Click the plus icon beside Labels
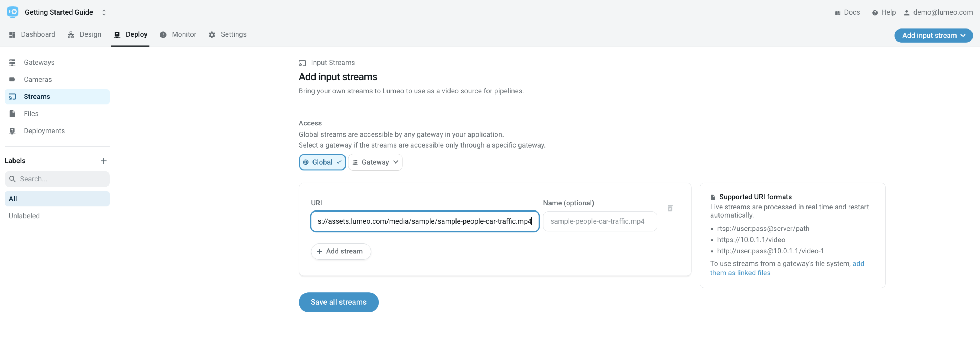980x364 pixels. (x=104, y=161)
